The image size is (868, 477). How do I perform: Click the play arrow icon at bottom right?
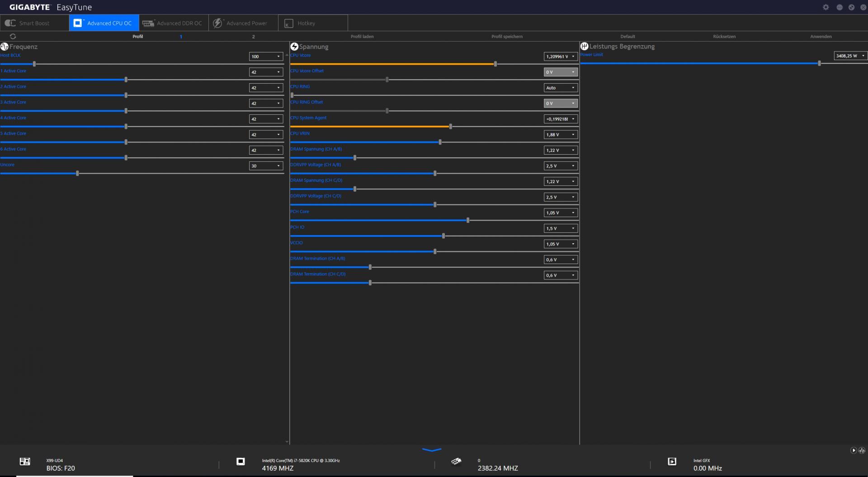click(x=854, y=450)
